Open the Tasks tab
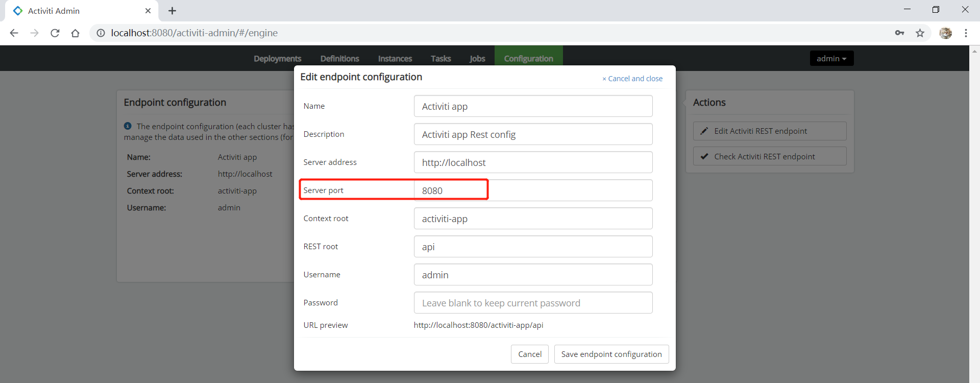This screenshot has height=383, width=980. [440, 59]
